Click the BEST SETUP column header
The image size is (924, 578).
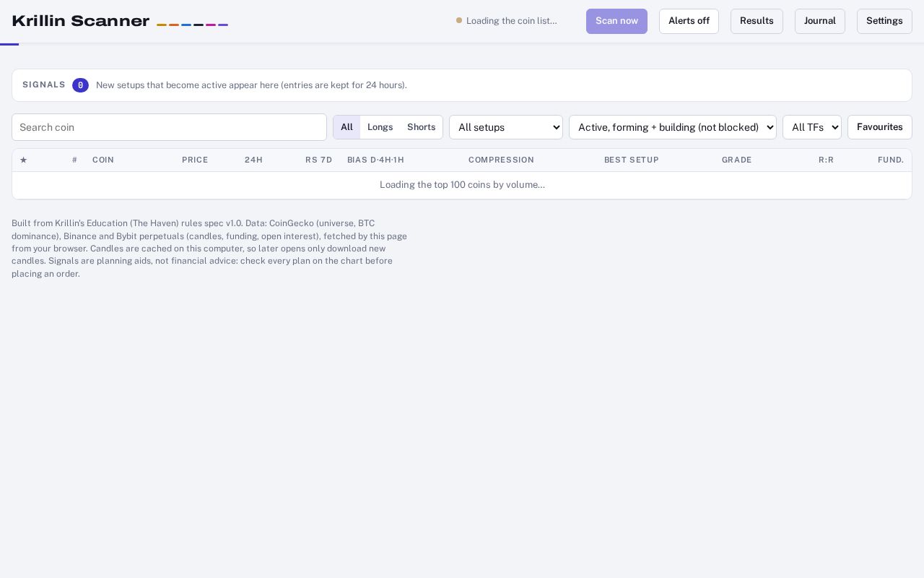click(632, 160)
